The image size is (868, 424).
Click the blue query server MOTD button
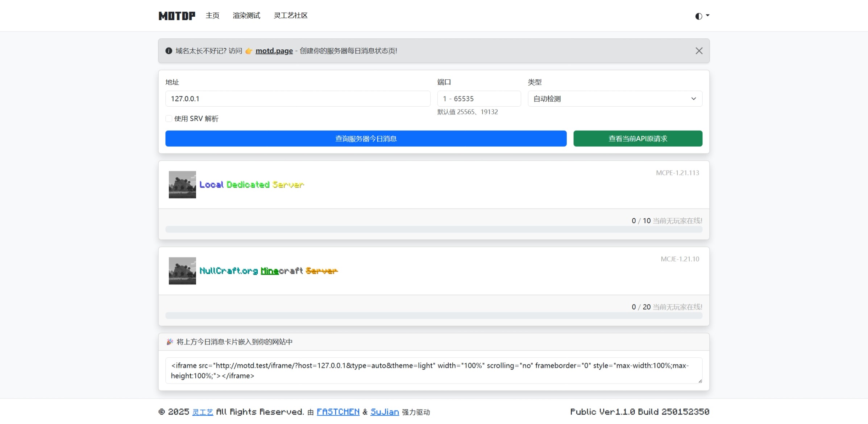366,139
